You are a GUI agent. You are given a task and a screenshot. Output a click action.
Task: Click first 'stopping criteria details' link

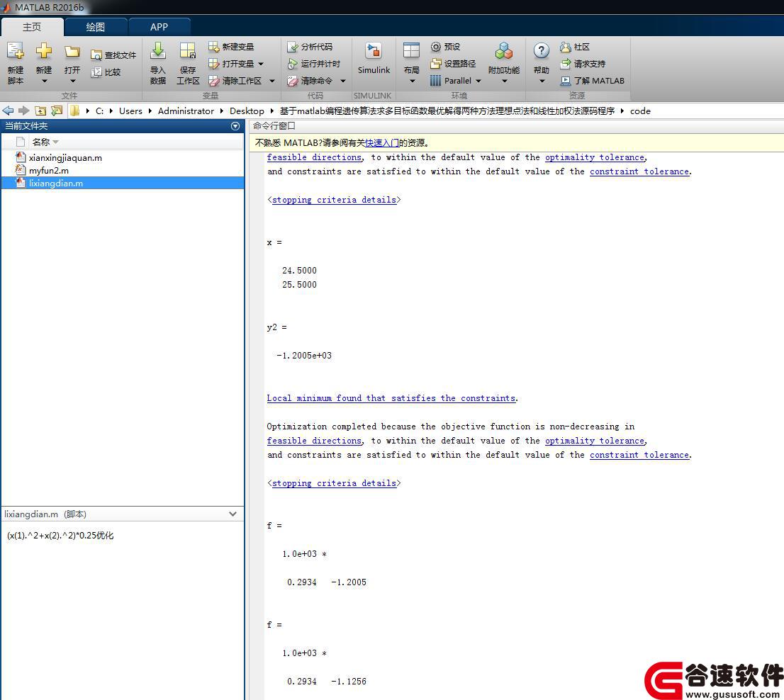tap(334, 200)
